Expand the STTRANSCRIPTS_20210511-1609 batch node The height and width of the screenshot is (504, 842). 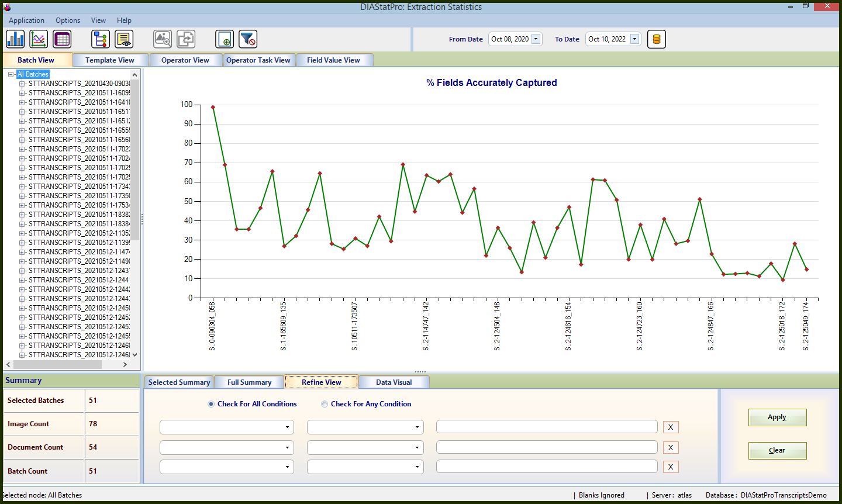pos(22,93)
